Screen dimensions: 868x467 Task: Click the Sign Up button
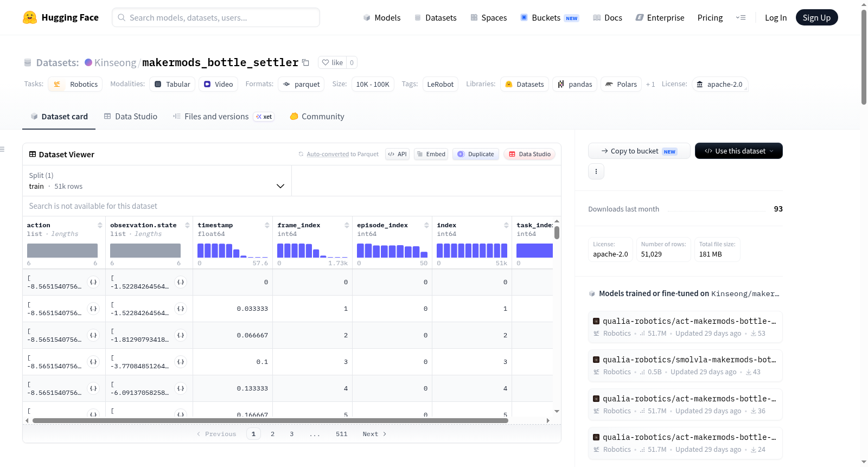816,17
